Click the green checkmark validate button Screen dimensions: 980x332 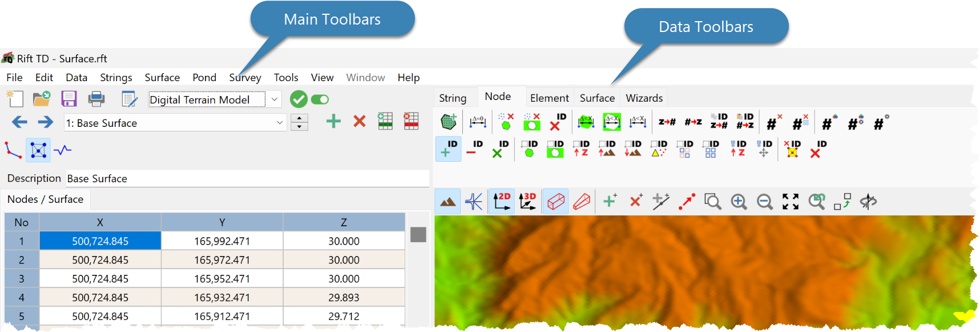point(299,99)
